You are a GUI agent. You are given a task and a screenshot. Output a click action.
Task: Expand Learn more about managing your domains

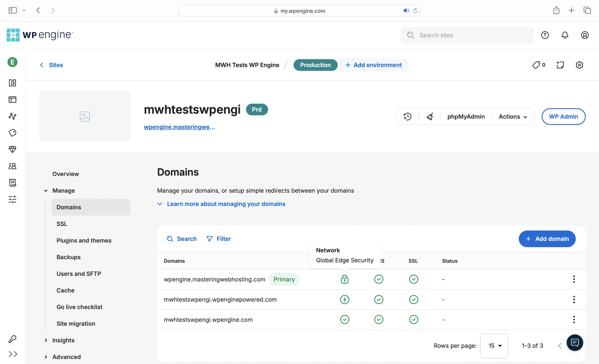[226, 204]
